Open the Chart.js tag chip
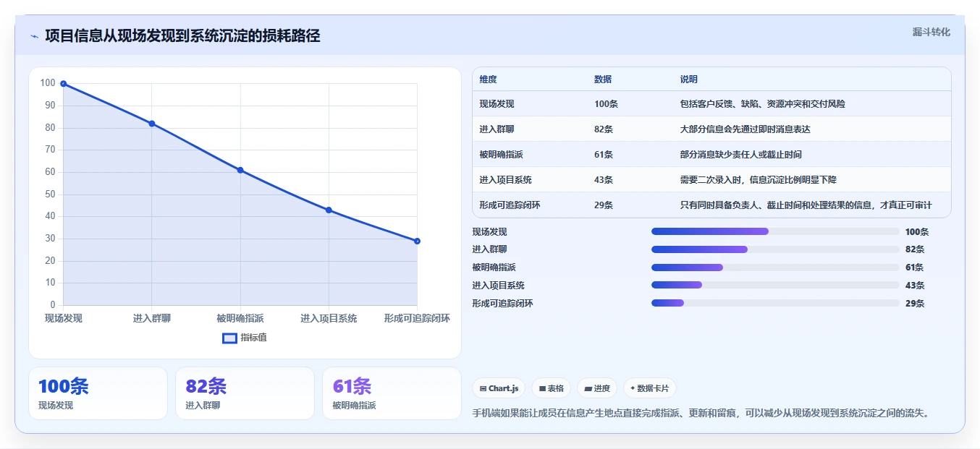This screenshot has width=980, height=449. [499, 388]
